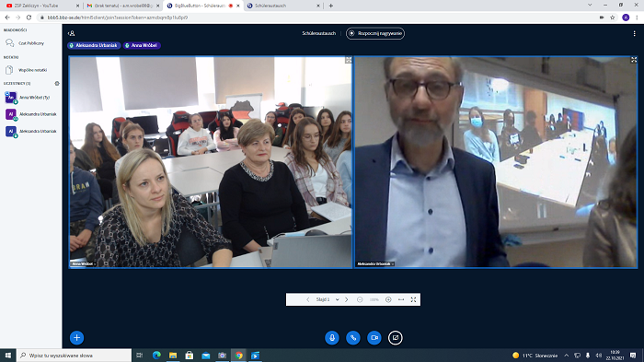This screenshot has height=362, width=644.
Task: Open Anna Wróbel webcam name dropdown
Action: click(x=84, y=263)
